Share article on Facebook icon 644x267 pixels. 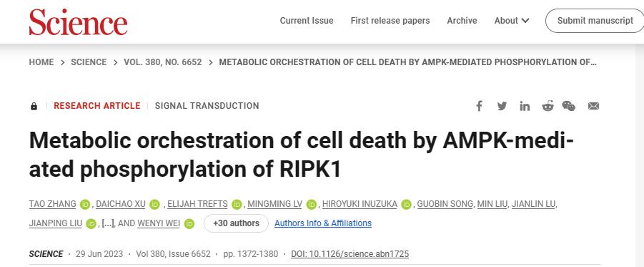tap(479, 106)
